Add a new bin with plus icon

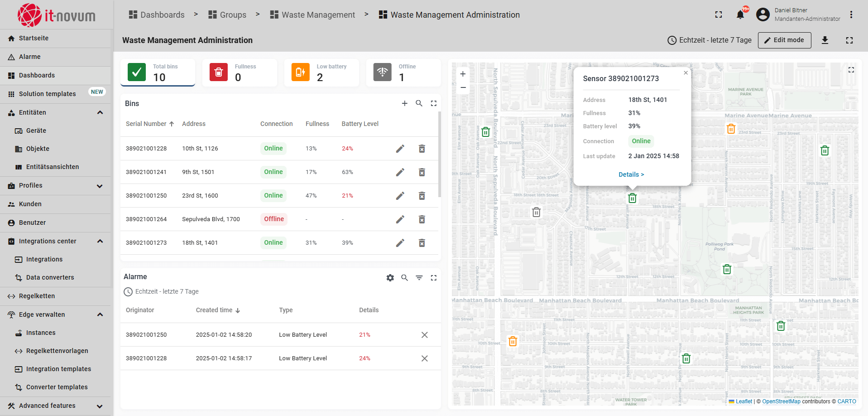click(404, 103)
